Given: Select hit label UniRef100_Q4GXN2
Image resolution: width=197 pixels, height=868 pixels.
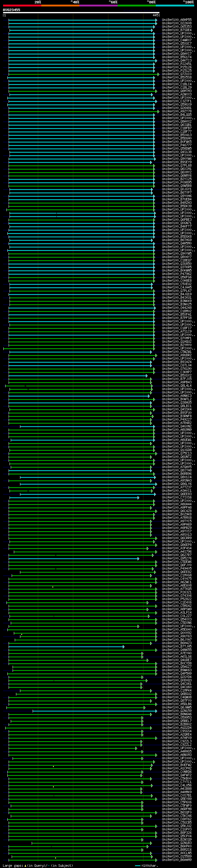Looking at the screenshot, I should click(177, 426).
